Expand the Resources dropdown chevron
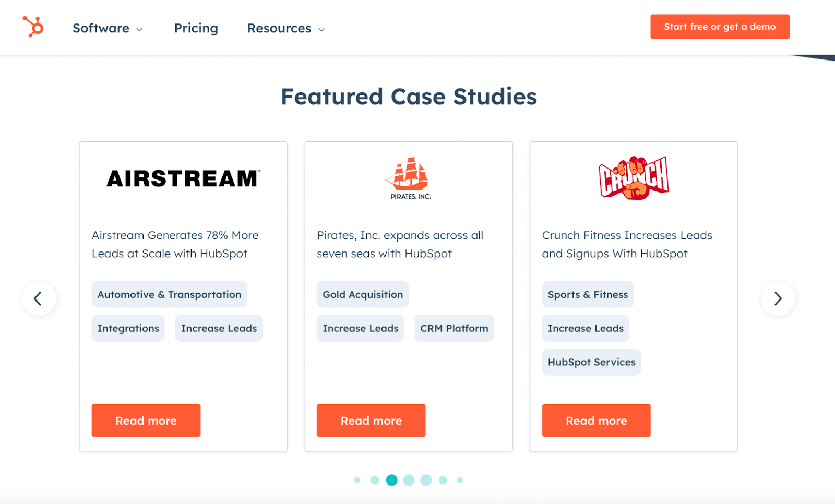 [321, 30]
